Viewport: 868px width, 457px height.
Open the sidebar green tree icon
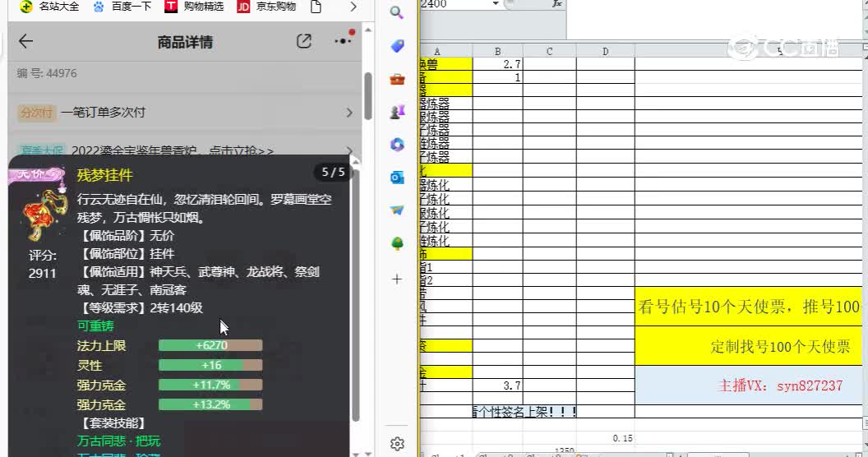pos(397,243)
